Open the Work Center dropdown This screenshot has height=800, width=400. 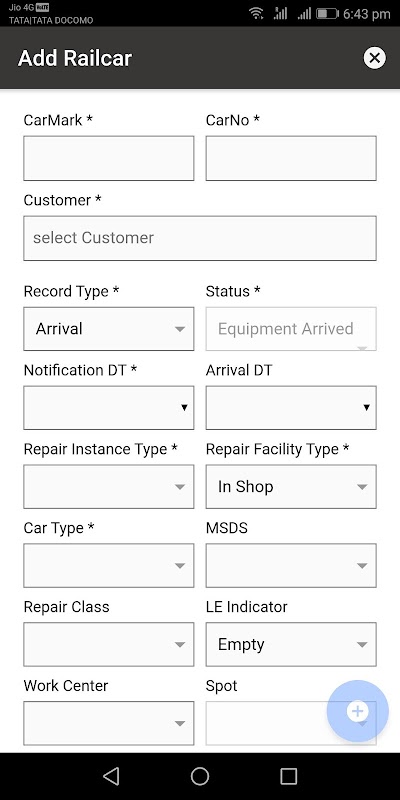pyautogui.click(x=109, y=723)
